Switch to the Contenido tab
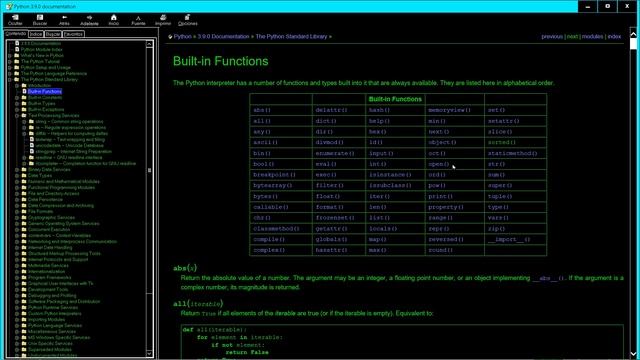 tap(16, 34)
